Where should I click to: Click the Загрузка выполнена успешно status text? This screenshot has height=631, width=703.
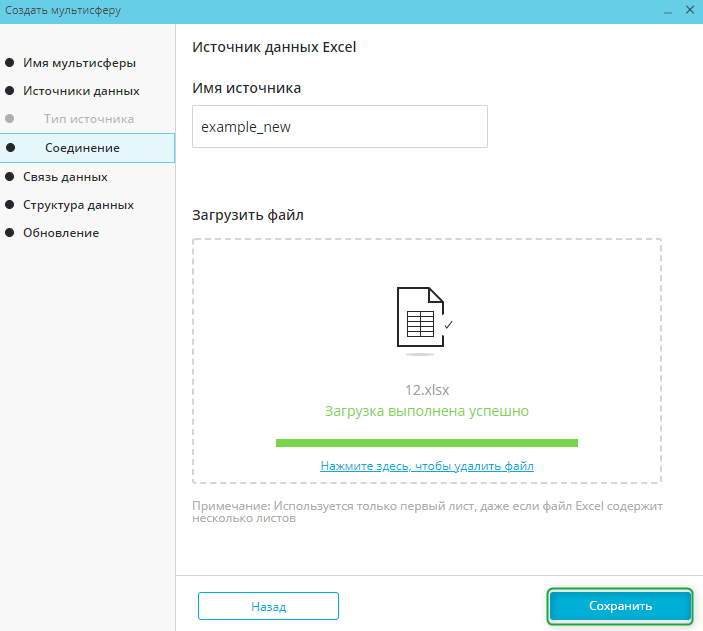(427, 411)
